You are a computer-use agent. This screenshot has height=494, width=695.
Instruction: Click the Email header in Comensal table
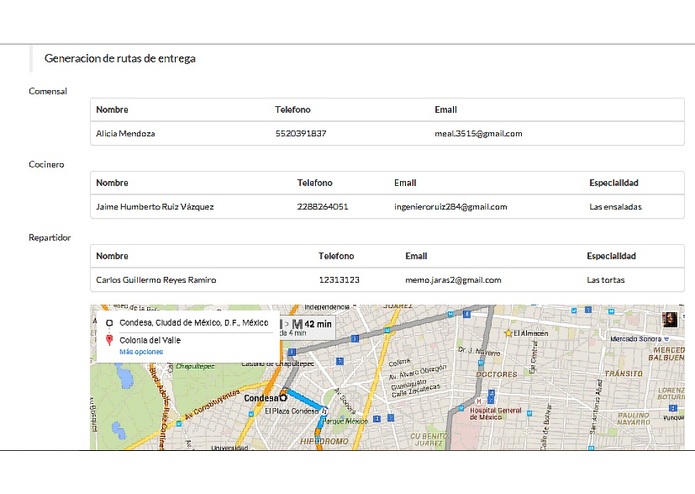pyautogui.click(x=445, y=110)
